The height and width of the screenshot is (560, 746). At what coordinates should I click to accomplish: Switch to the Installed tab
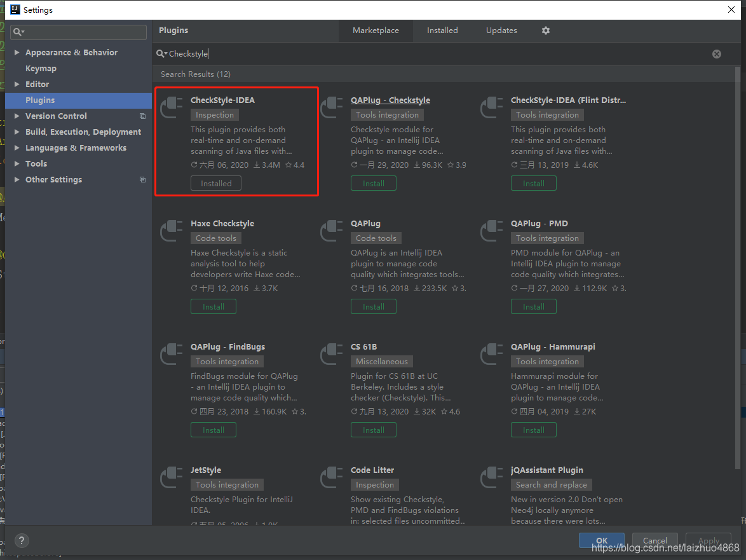click(442, 31)
